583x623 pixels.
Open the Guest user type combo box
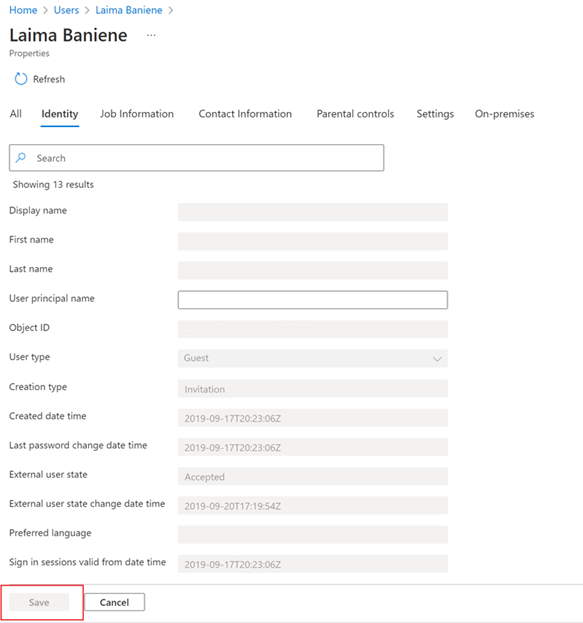click(x=313, y=358)
